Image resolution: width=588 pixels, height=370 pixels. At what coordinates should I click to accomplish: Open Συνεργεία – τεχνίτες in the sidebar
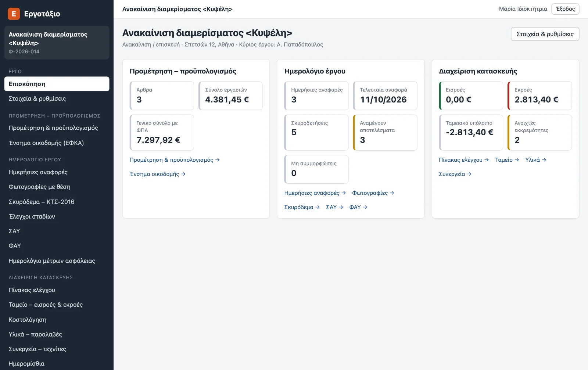click(x=57, y=349)
